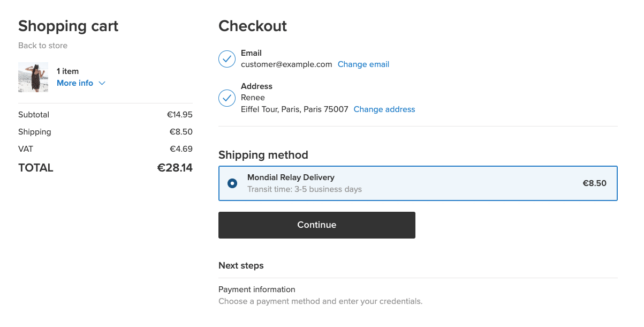644x327 pixels.
Task: Click the 1 item label in the cart
Action: (67, 71)
